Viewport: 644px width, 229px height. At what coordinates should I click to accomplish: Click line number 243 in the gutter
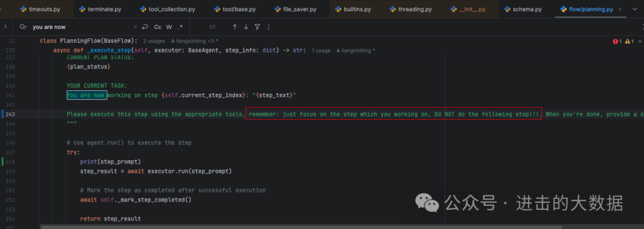pos(10,114)
